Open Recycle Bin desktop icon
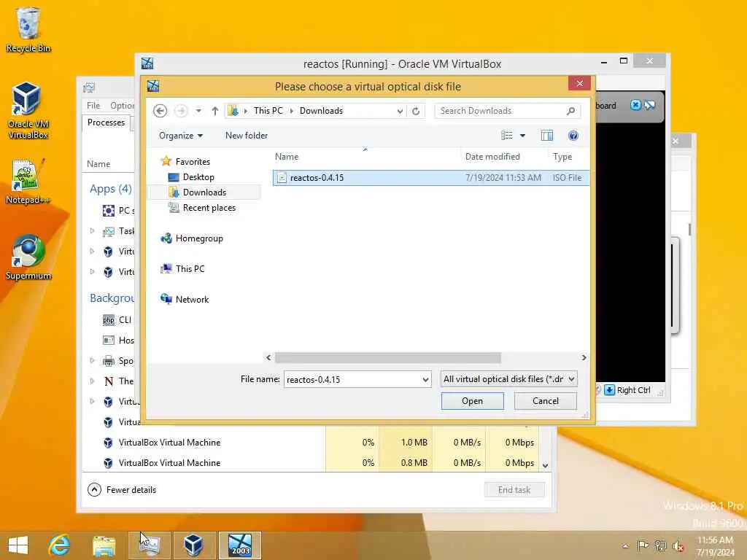 click(x=28, y=30)
